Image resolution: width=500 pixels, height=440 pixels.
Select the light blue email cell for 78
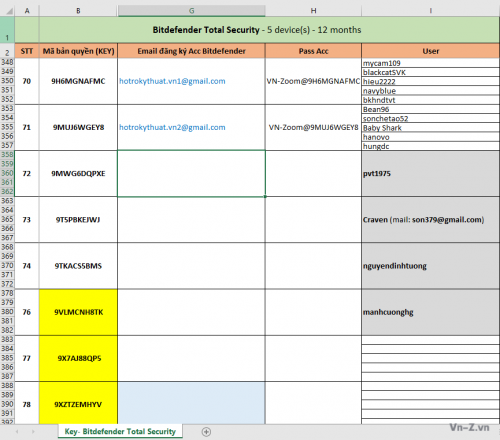(191, 403)
